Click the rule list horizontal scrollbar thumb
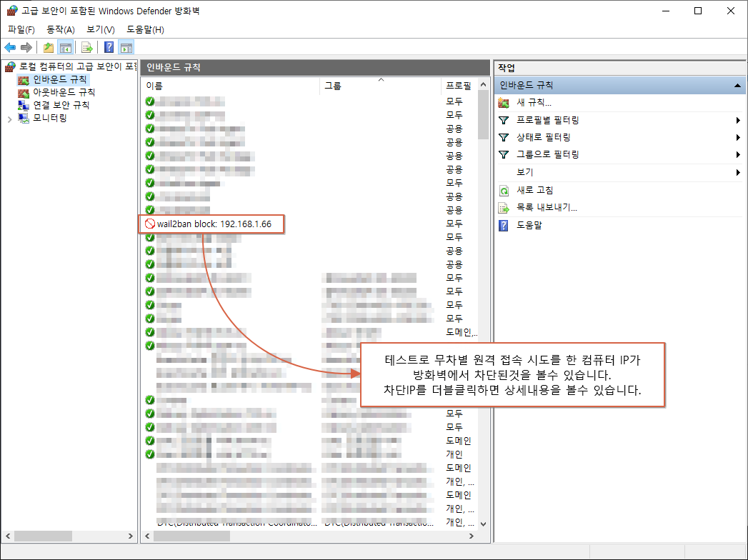Screen dimensions: 748x560 pyautogui.click(x=191, y=536)
